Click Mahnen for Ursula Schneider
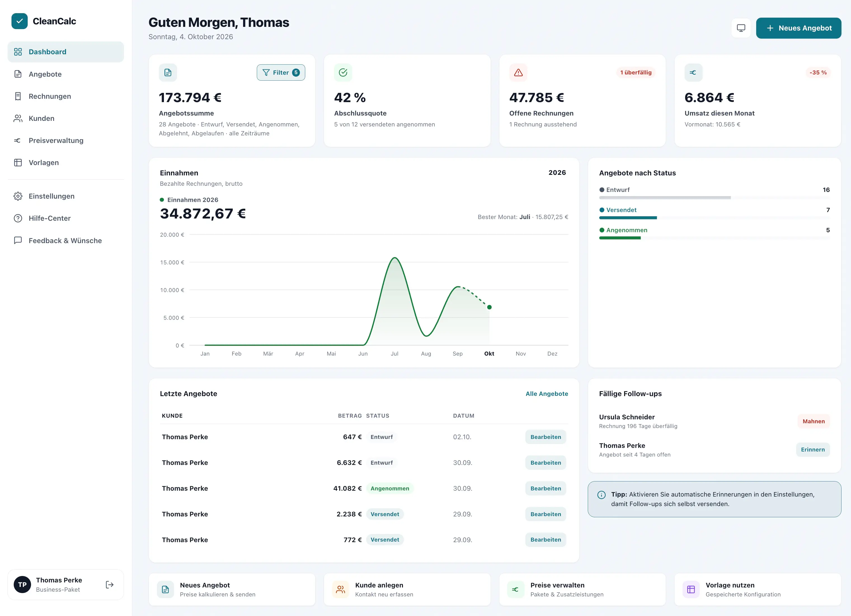Viewport: 851px width, 616px height. [x=814, y=421]
